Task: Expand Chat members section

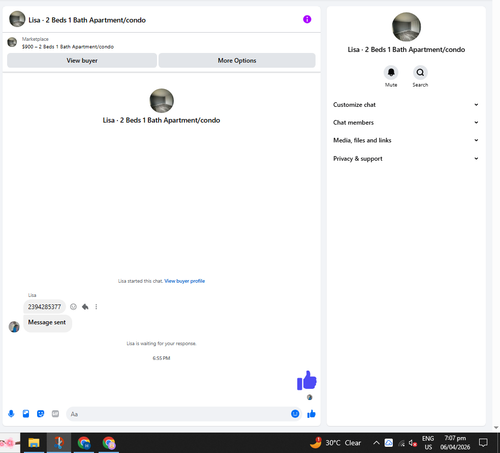Action: click(x=406, y=122)
